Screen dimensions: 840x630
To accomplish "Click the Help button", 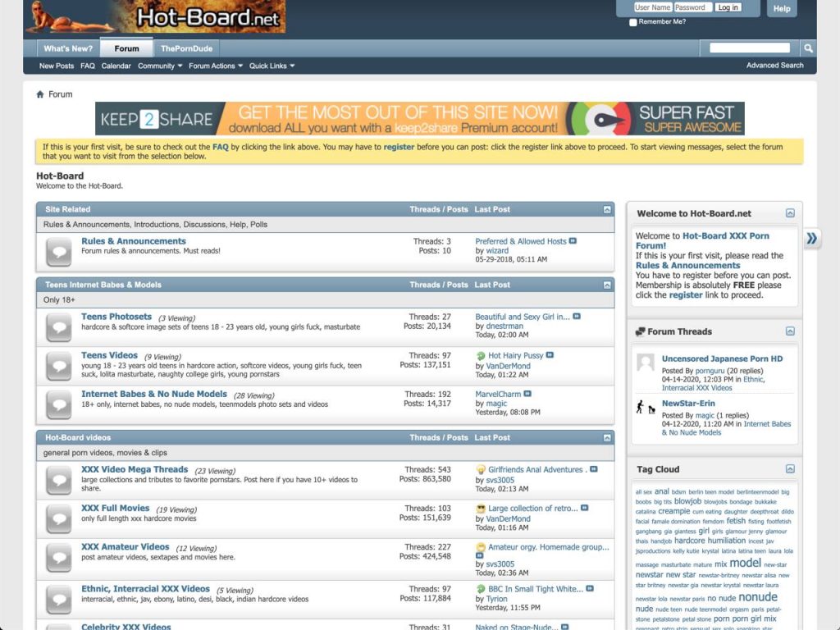I will (782, 8).
